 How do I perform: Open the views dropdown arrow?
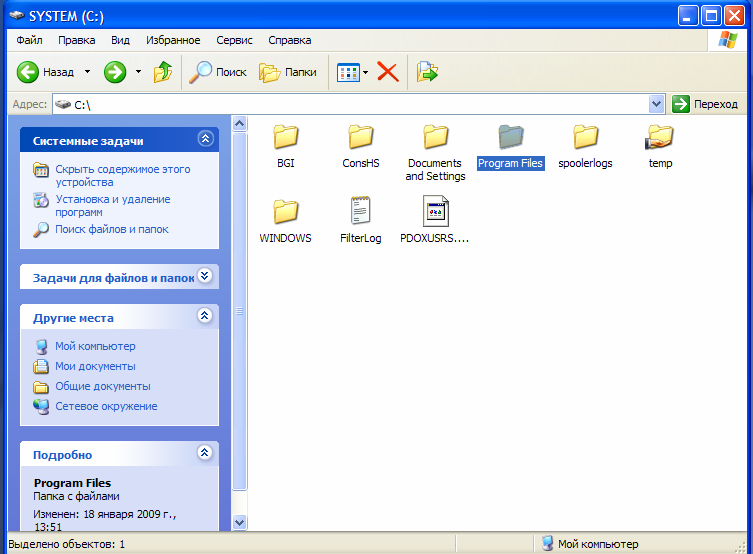point(365,72)
